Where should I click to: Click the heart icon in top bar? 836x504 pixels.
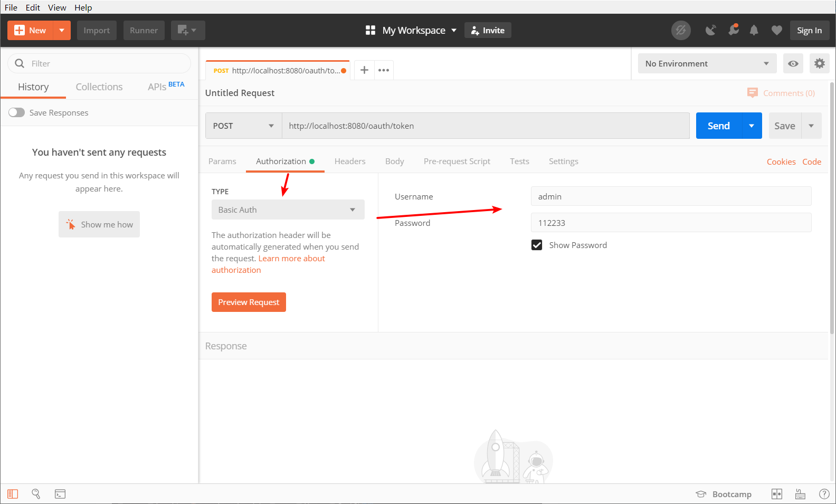(776, 31)
